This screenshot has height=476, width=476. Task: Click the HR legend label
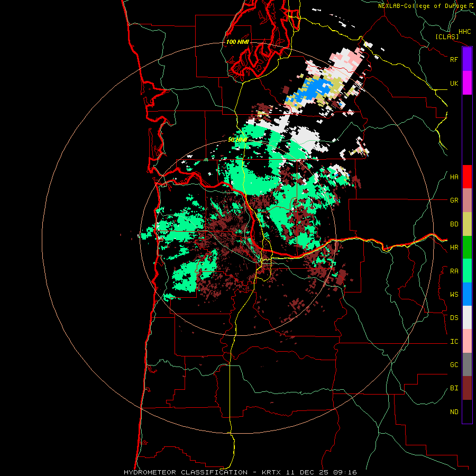(454, 248)
